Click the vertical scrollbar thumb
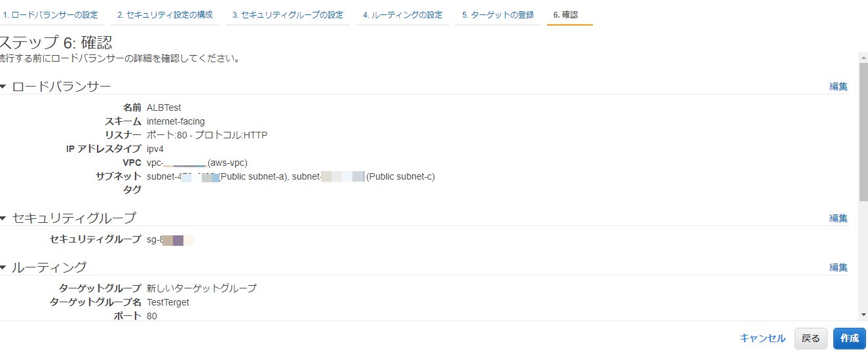This screenshot has height=354, width=868. [863, 131]
